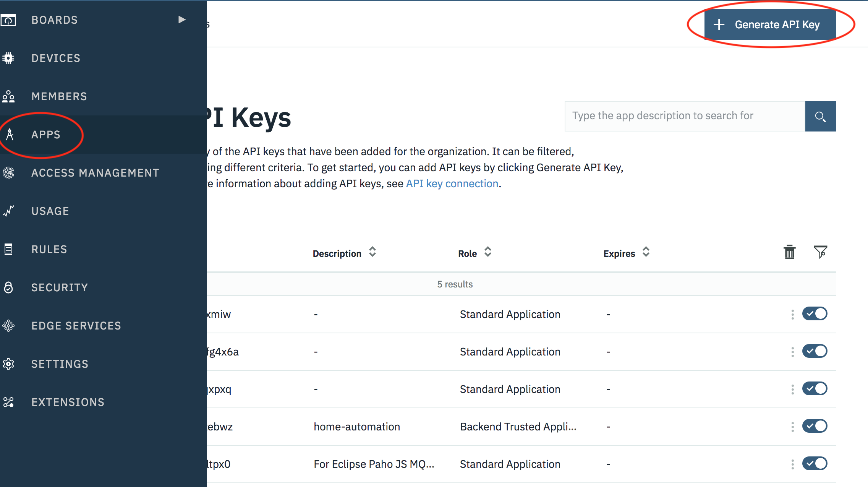Open the Members menu item
868x487 pixels.
pos(59,96)
